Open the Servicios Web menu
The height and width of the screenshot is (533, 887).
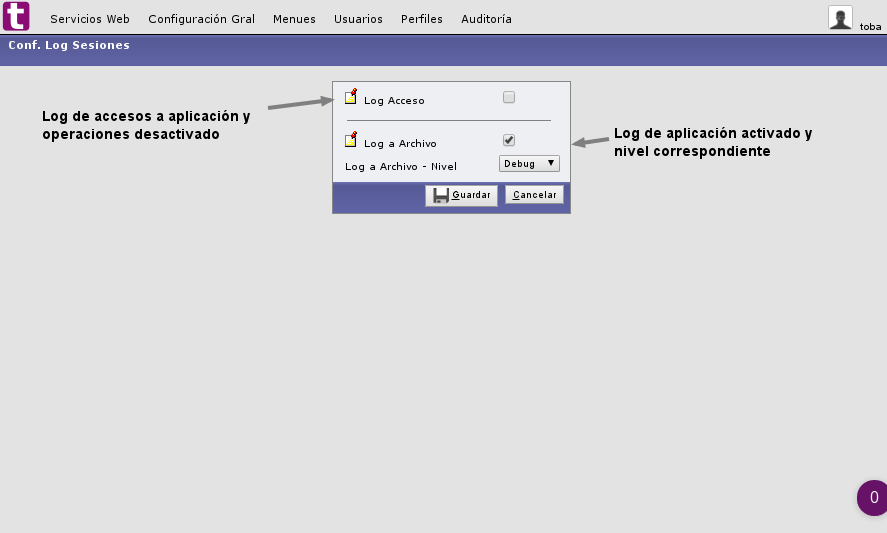click(x=90, y=19)
